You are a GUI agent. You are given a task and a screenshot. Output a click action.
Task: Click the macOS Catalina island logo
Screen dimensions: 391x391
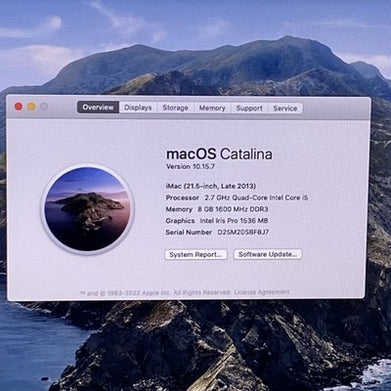(87, 209)
